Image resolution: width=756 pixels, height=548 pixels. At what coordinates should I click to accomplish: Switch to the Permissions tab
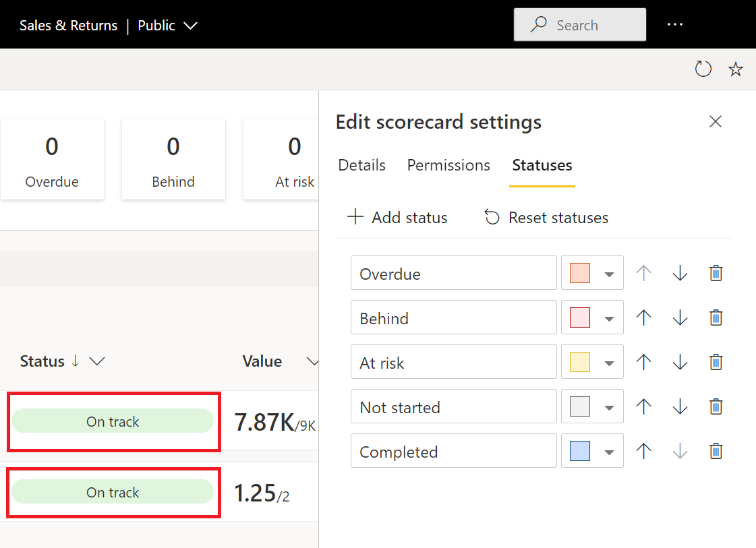448,165
